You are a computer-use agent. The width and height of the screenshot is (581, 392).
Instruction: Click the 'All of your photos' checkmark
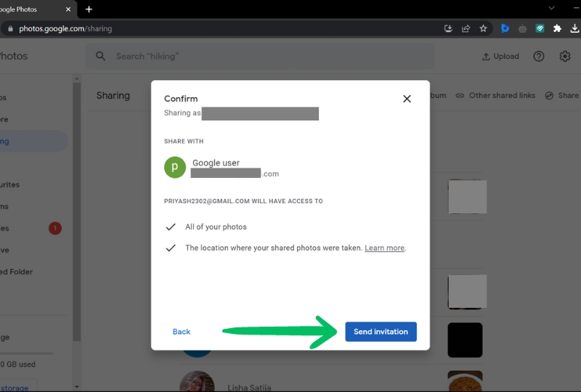pyautogui.click(x=171, y=226)
